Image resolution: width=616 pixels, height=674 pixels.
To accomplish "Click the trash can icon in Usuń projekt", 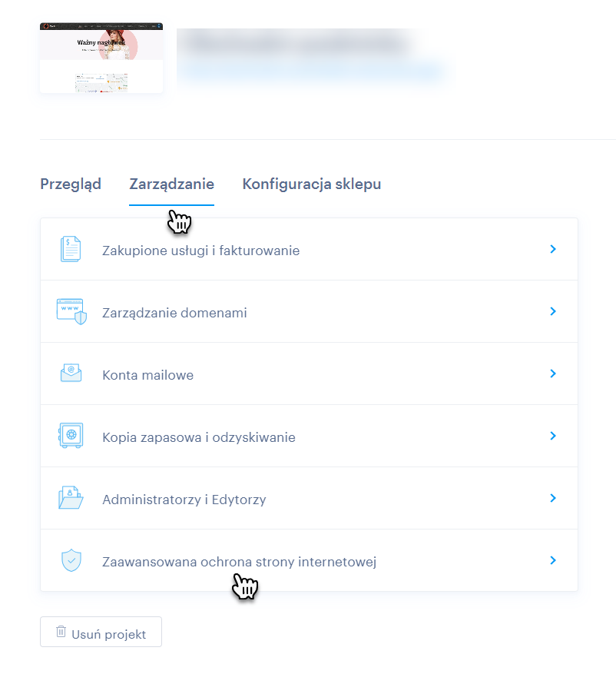I will point(61,632).
